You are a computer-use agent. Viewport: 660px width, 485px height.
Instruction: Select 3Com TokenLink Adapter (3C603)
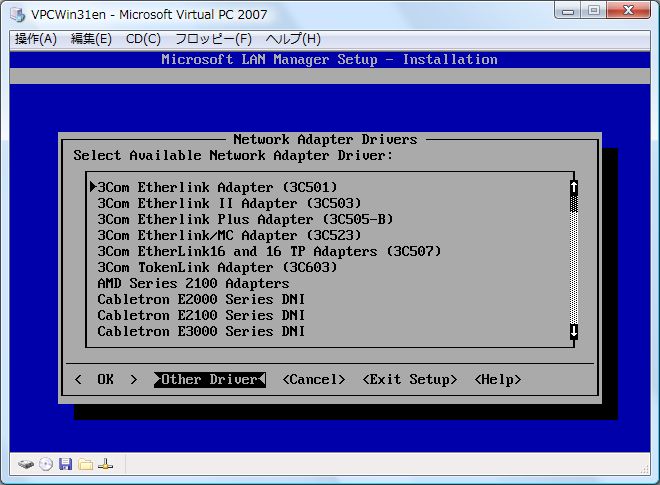(x=217, y=267)
